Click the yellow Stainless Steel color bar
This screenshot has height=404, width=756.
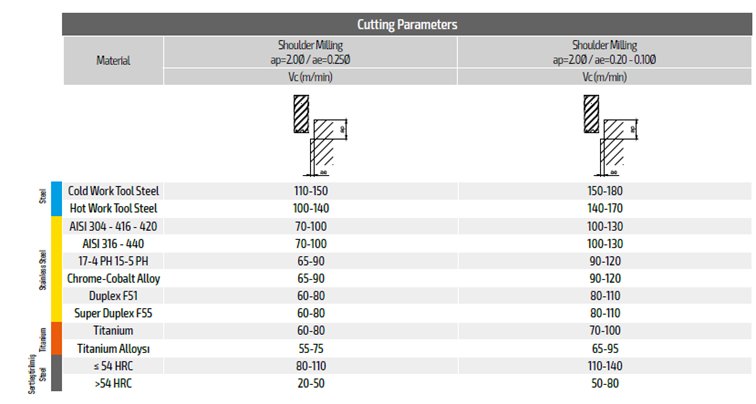pyautogui.click(x=58, y=269)
